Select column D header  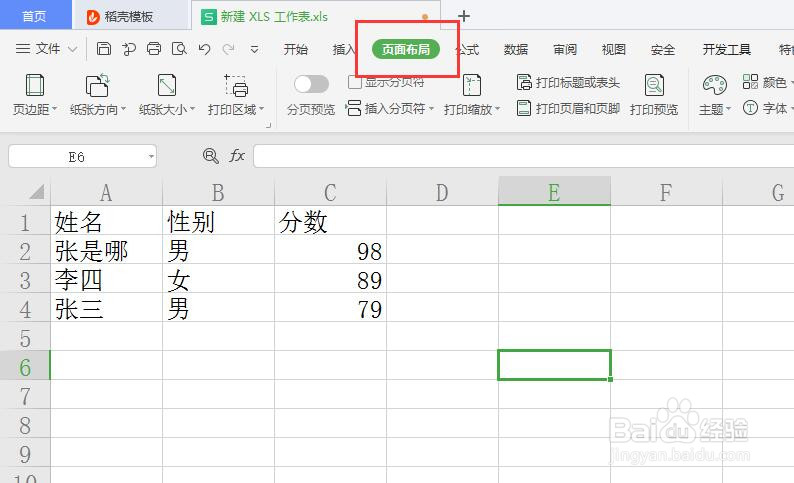click(442, 192)
